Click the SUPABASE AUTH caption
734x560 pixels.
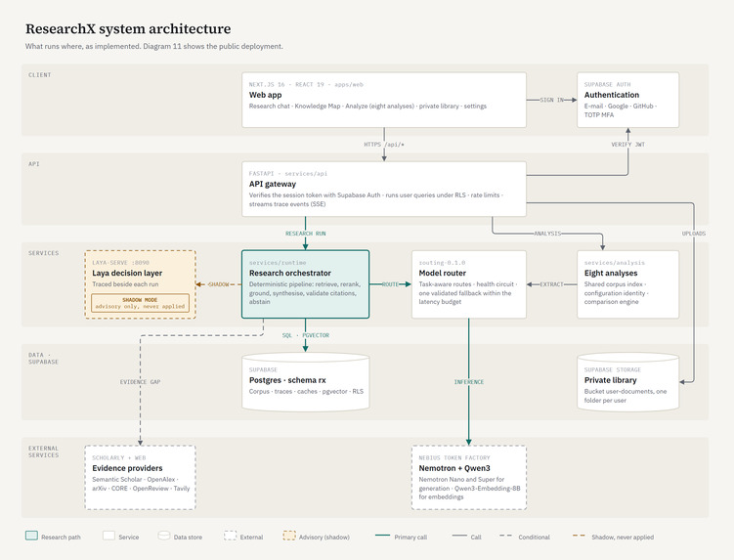[607, 84]
